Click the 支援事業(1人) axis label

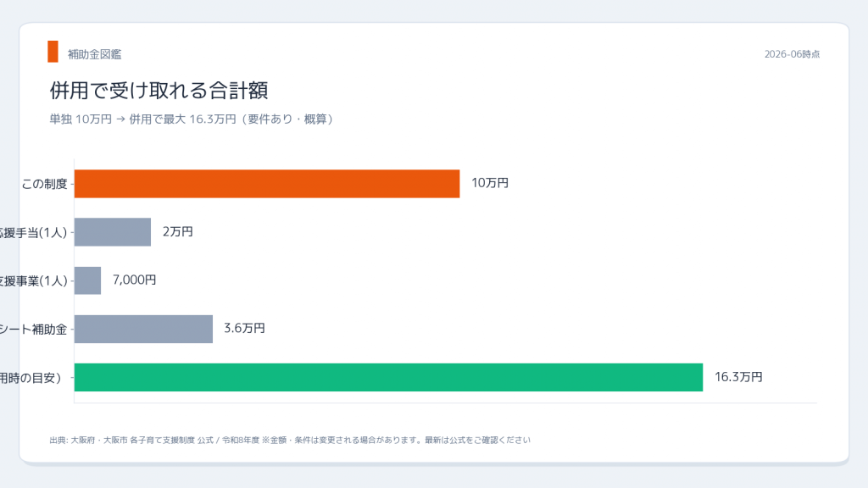tap(33, 281)
